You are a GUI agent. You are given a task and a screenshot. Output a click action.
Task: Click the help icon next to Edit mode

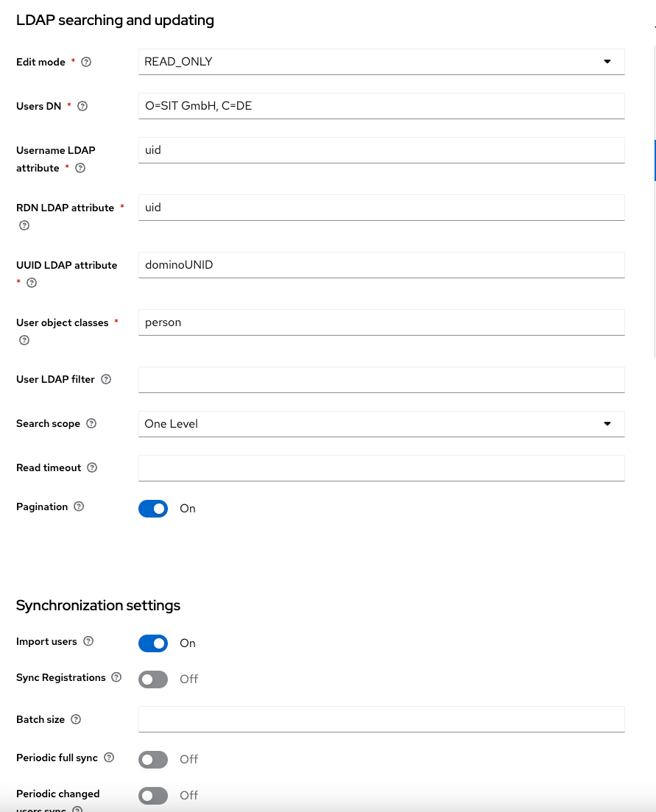click(86, 63)
